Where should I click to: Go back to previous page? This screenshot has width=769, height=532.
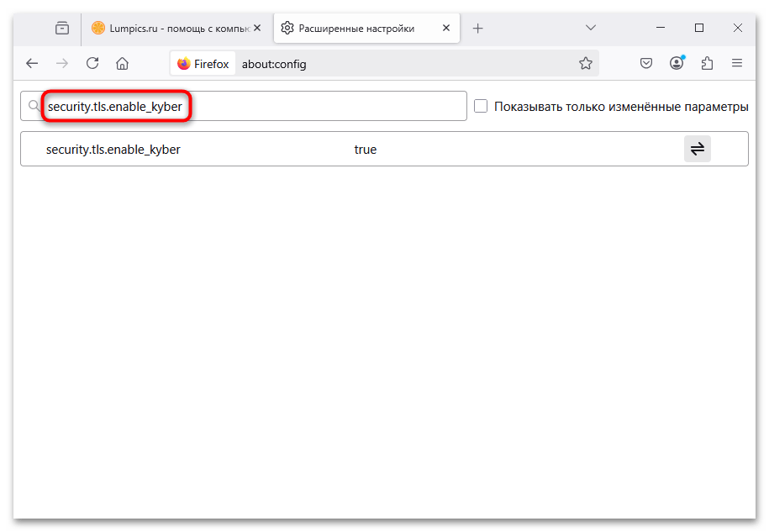click(33, 63)
